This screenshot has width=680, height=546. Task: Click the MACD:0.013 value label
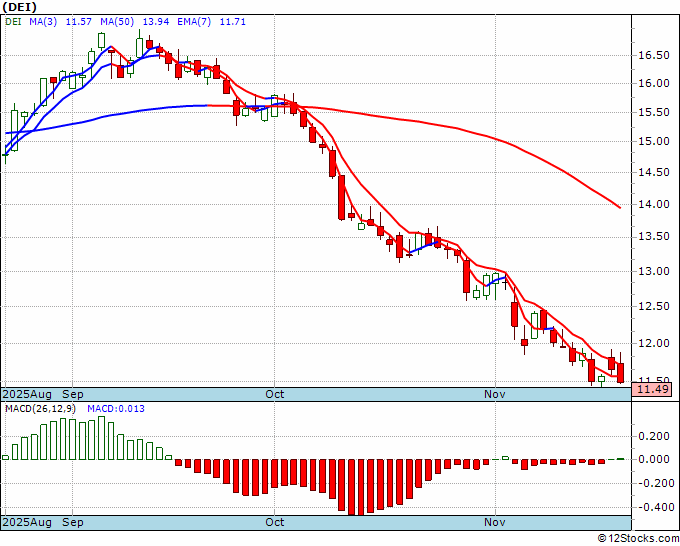coord(116,409)
